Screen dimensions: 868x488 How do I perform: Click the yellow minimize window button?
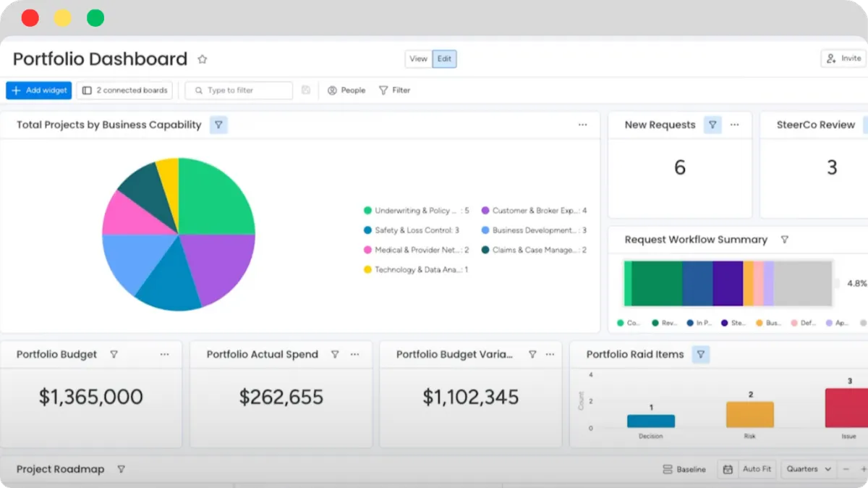63,18
